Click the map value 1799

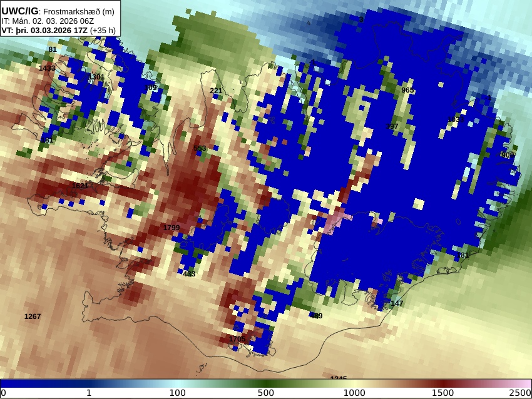[171, 228]
